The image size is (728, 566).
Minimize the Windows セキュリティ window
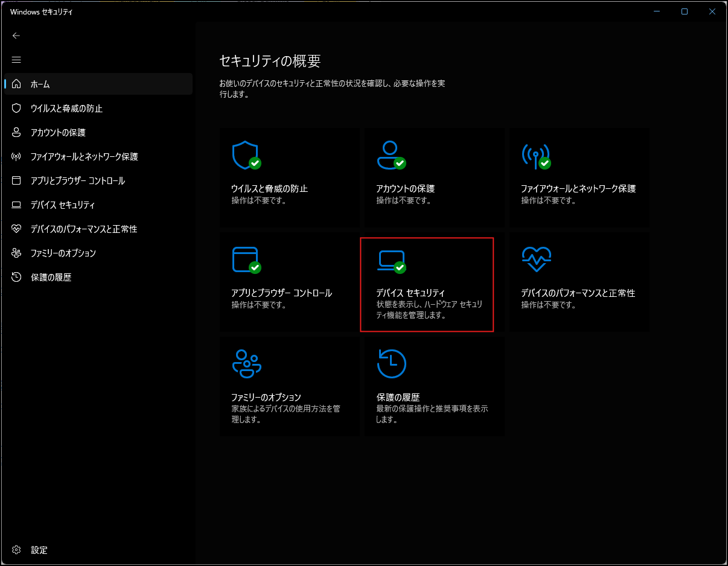[x=656, y=11]
